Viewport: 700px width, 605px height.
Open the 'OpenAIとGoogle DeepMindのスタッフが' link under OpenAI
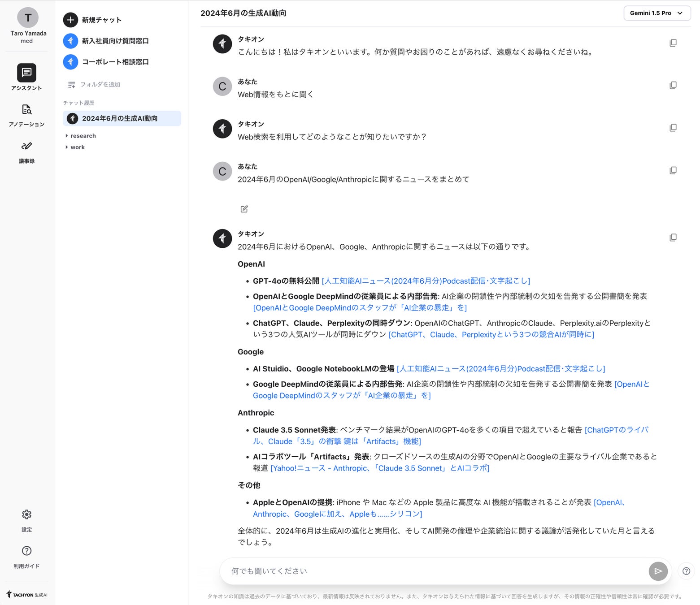click(x=360, y=308)
